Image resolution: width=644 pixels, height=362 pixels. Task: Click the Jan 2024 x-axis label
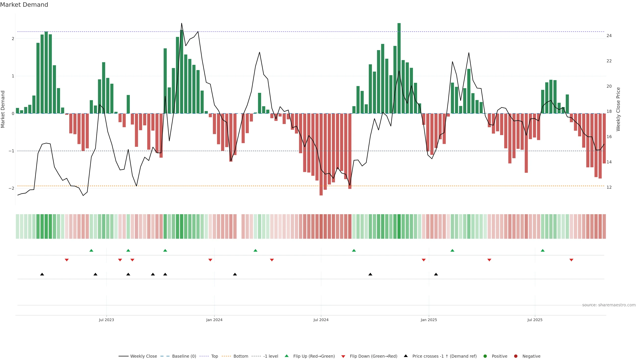pos(214,320)
